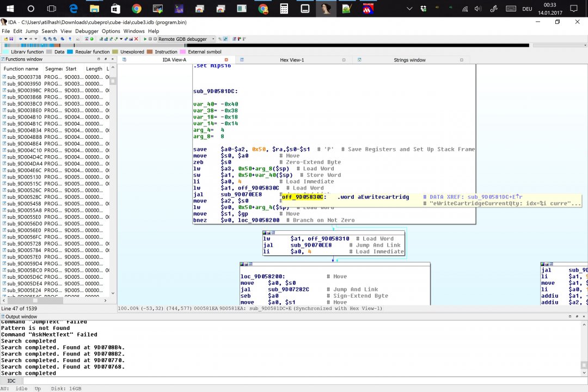Close the Functions window panel
The height and width of the screenshot is (392, 588).
(113, 59)
